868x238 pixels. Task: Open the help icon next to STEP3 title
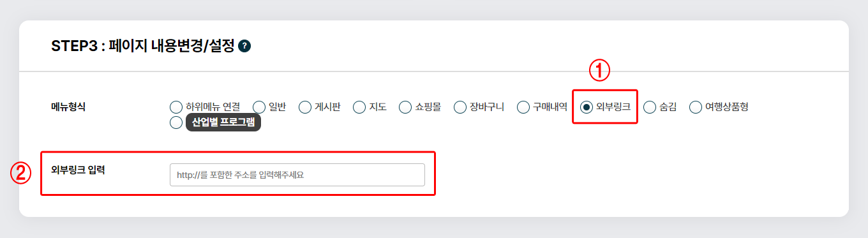point(244,46)
